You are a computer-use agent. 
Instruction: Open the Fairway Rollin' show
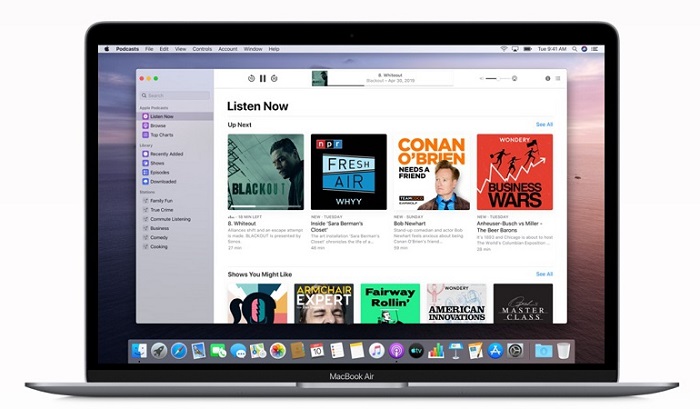pos(390,304)
